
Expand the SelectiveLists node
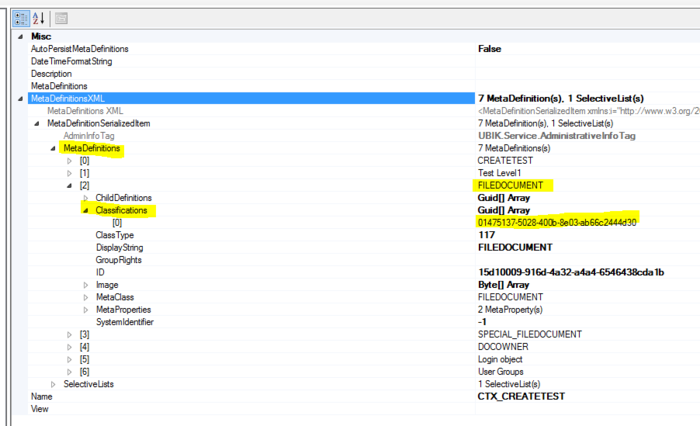[x=54, y=384]
